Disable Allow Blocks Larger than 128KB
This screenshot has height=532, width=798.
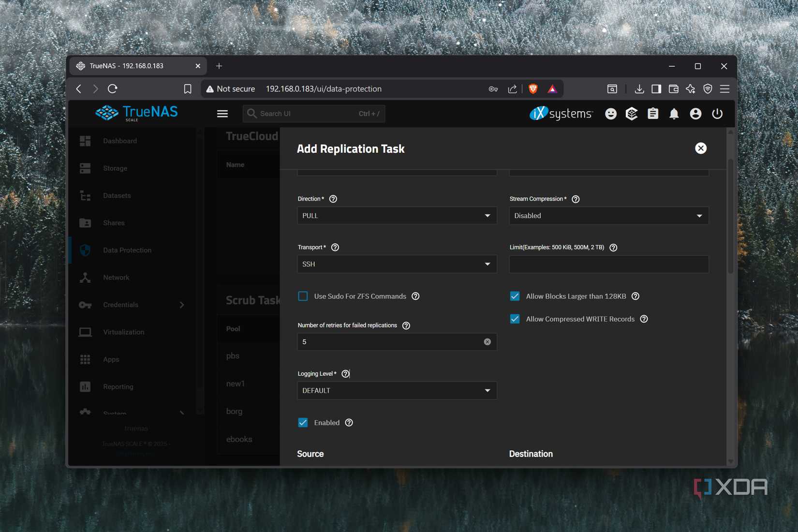[514, 296]
